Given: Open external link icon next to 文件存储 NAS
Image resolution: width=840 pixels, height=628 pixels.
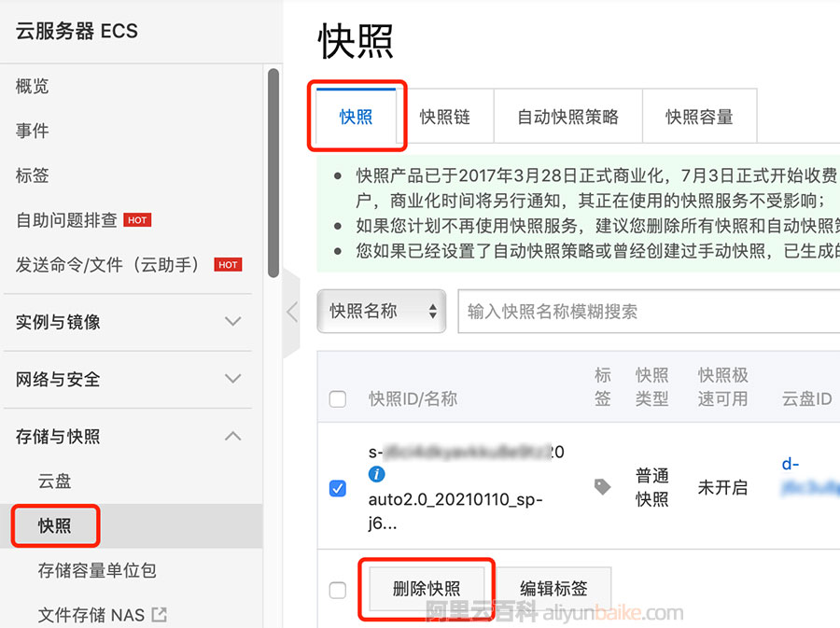Looking at the screenshot, I should [159, 615].
